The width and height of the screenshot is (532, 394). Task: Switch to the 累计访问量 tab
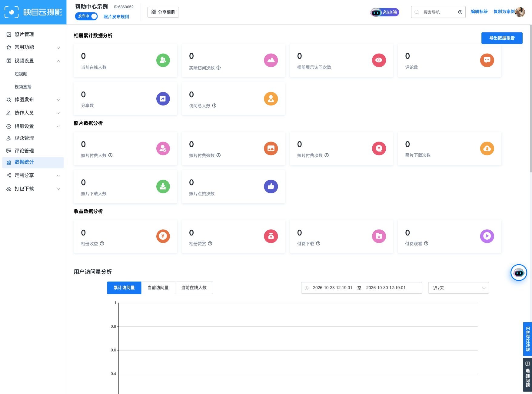tap(124, 288)
